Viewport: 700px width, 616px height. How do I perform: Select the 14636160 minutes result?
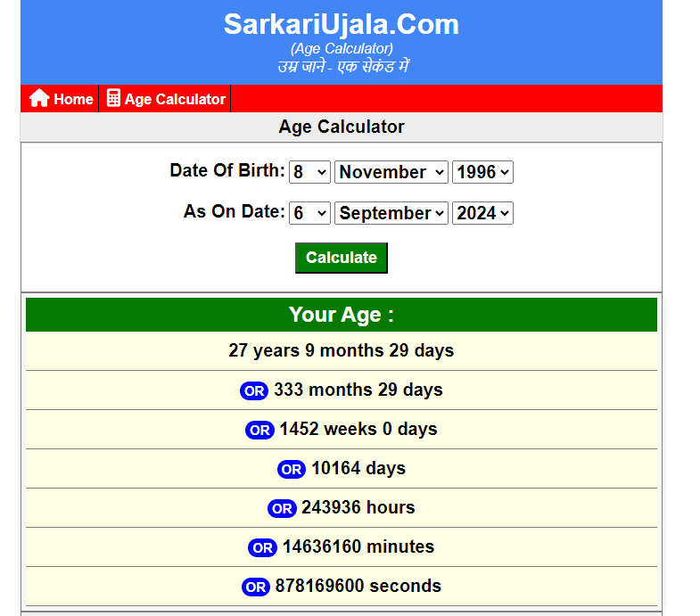(x=358, y=547)
